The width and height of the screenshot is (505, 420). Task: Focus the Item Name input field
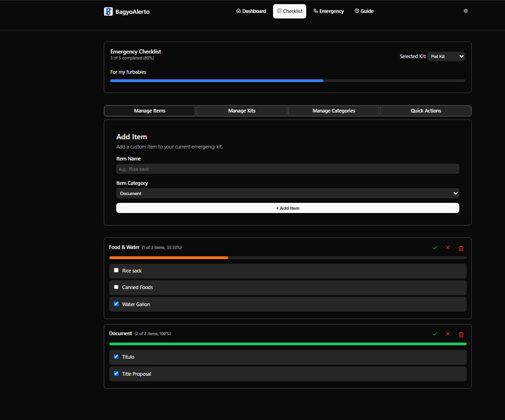click(x=288, y=169)
